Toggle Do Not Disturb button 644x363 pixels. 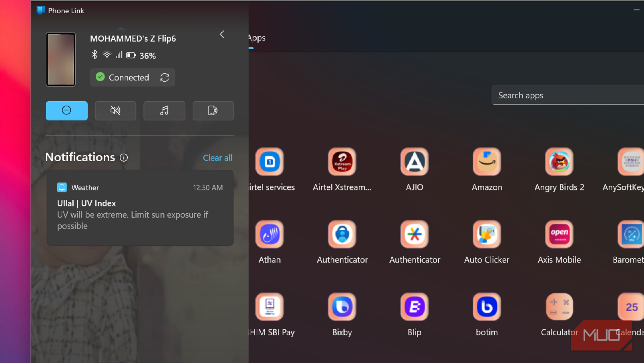[x=67, y=110]
